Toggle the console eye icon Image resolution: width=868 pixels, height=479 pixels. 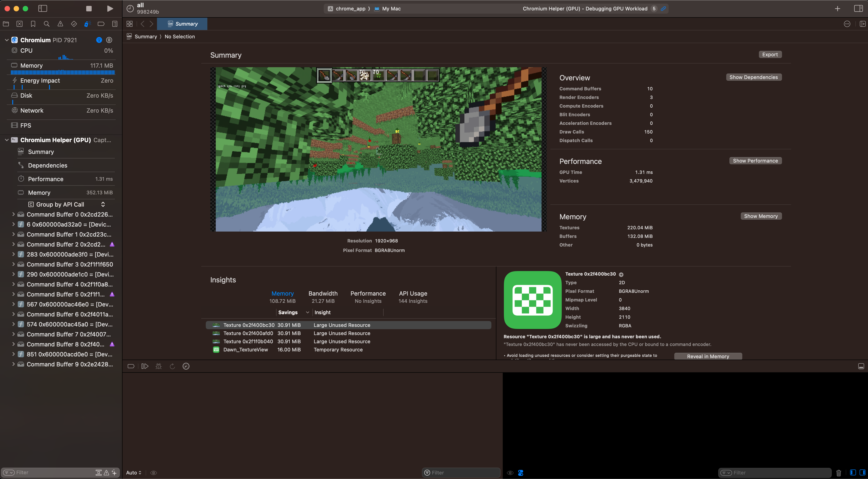click(510, 473)
